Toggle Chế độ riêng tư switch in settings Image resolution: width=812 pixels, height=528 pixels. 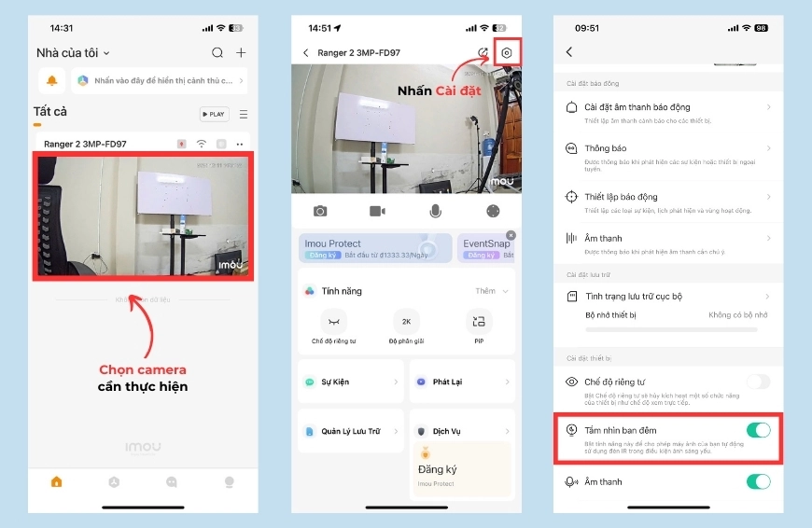point(758,382)
